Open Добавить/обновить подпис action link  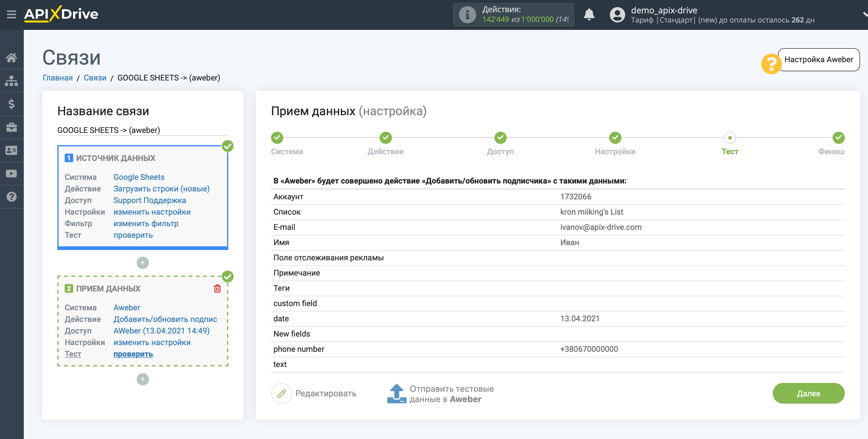coord(165,319)
